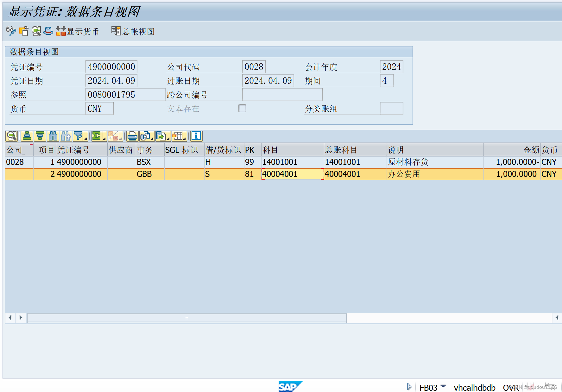This screenshot has height=392, width=562.
Task: Set a filter with funnel icon
Action: point(79,136)
